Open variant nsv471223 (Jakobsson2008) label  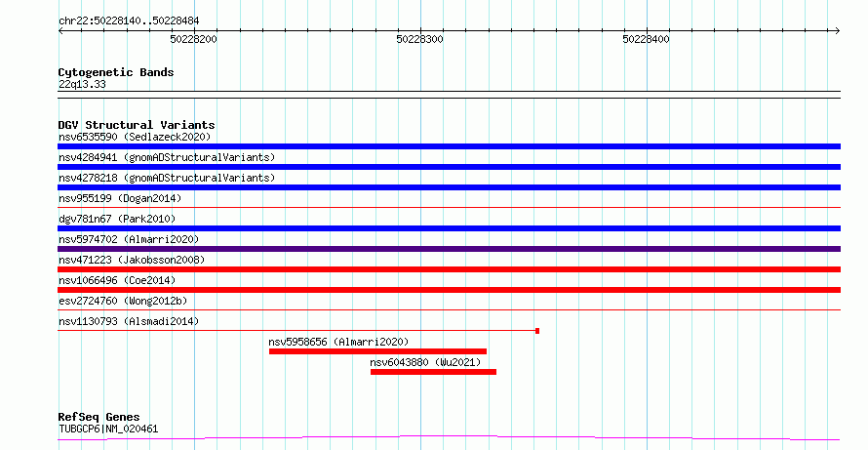[x=132, y=260]
